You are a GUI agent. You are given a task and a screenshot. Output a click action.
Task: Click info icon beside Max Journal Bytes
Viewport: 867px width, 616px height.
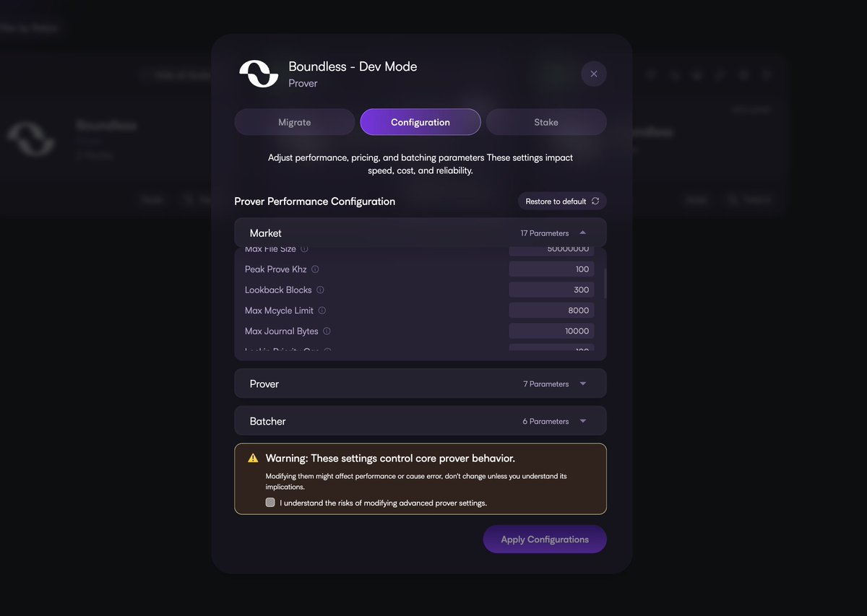(327, 331)
